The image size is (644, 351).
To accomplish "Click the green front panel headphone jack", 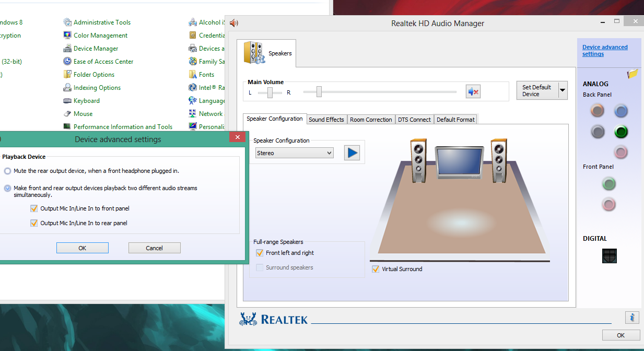I will click(609, 183).
